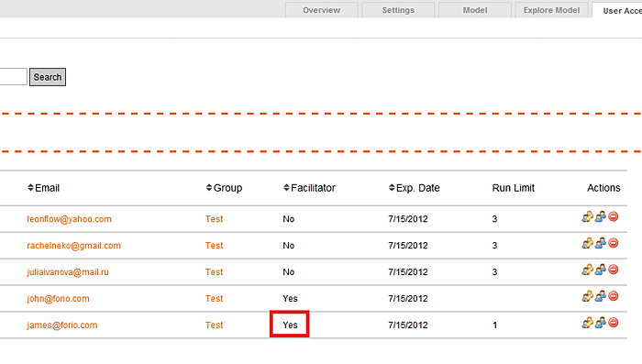Go to the Model tab
This screenshot has height=364, width=642.
[x=475, y=10]
